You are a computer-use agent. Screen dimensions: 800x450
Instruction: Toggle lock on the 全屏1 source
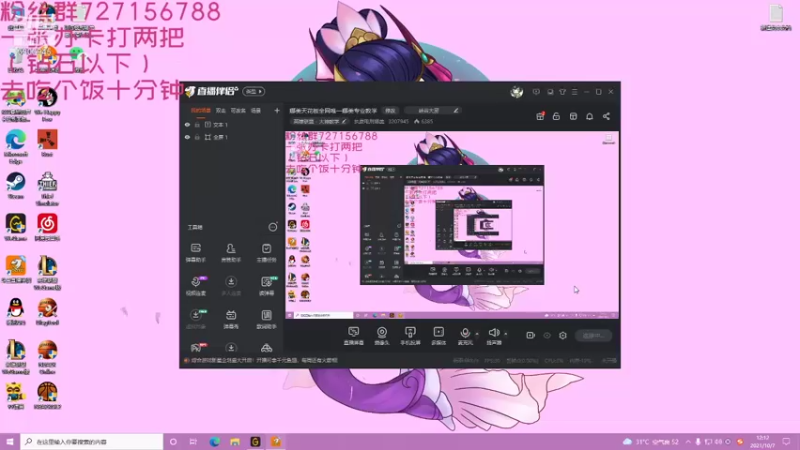[x=197, y=137]
